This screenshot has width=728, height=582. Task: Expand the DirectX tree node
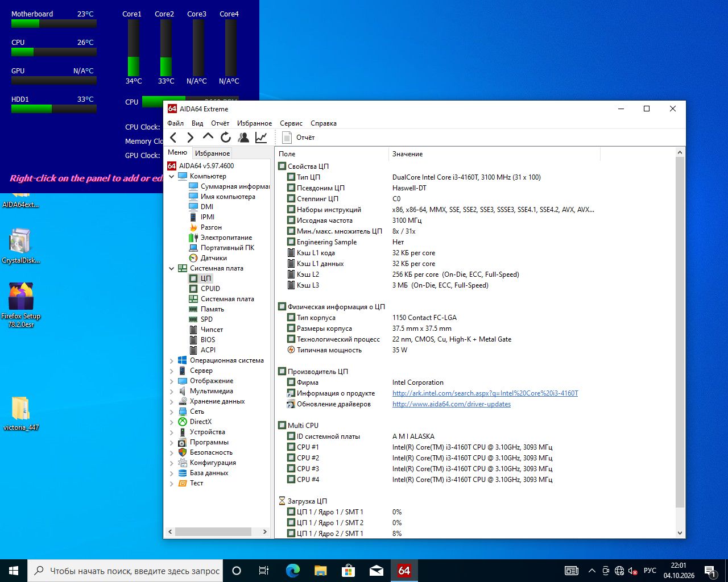pyautogui.click(x=172, y=422)
